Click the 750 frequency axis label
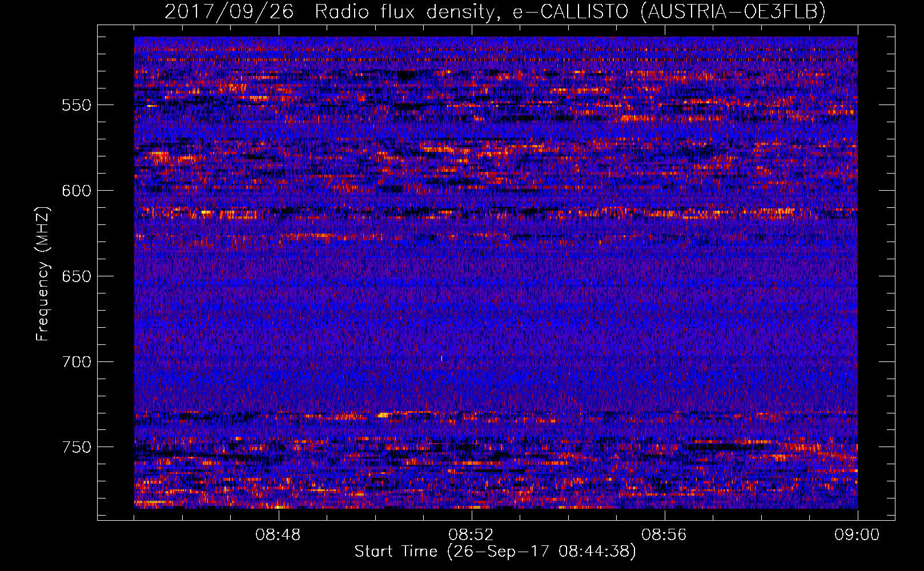The height and width of the screenshot is (571, 924). click(x=77, y=447)
